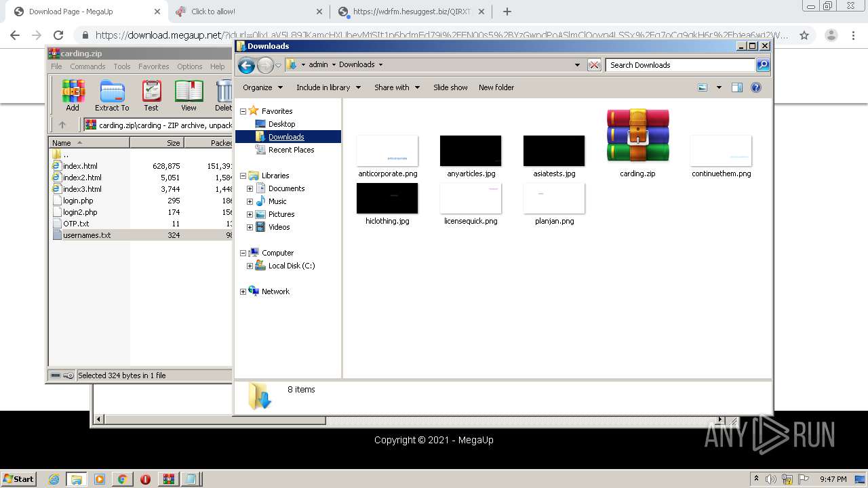Collapse the Libraries tree group
This screenshot has width=868, height=488.
click(243, 176)
